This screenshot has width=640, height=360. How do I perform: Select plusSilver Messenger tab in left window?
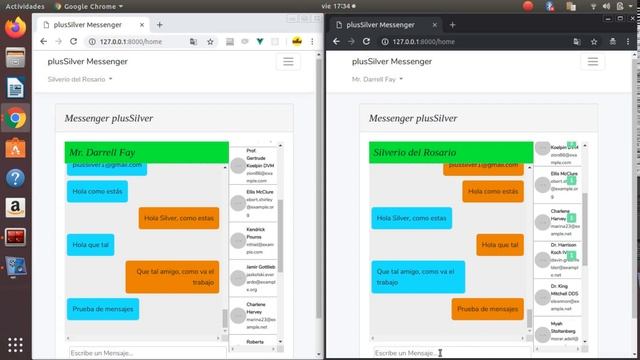93,25
